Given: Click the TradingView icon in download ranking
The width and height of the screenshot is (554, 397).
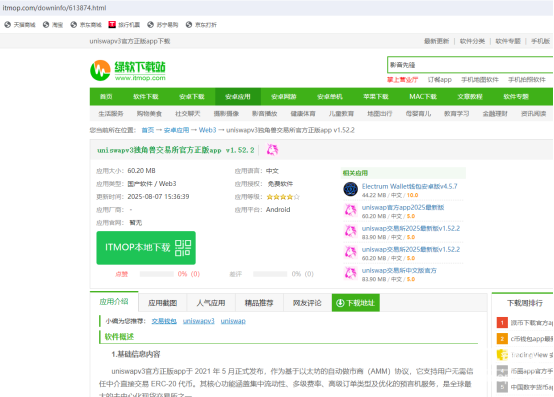Looking at the screenshot, I should click(502, 355).
